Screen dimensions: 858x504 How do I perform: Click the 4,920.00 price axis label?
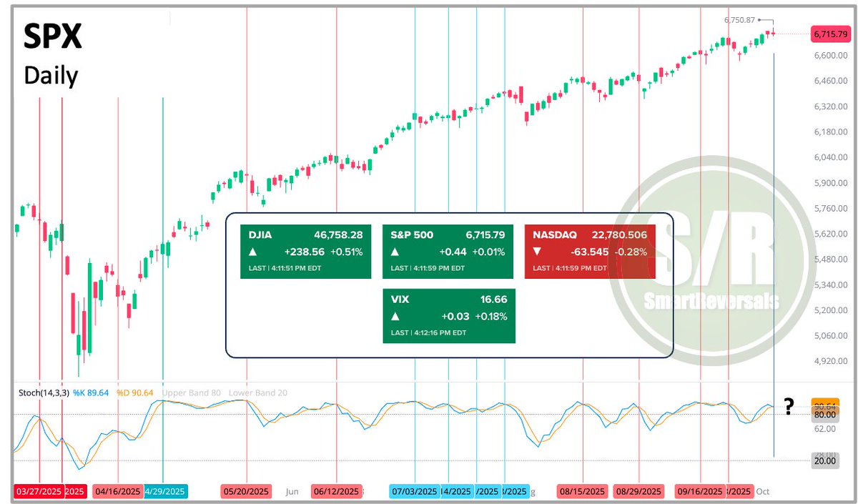(829, 361)
